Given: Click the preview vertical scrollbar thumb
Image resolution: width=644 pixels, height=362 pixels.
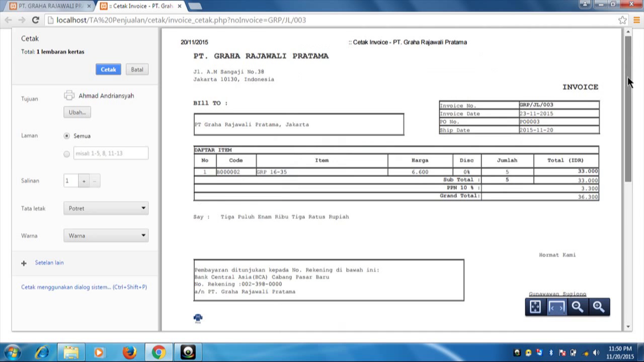Looking at the screenshot, I should (628, 109).
